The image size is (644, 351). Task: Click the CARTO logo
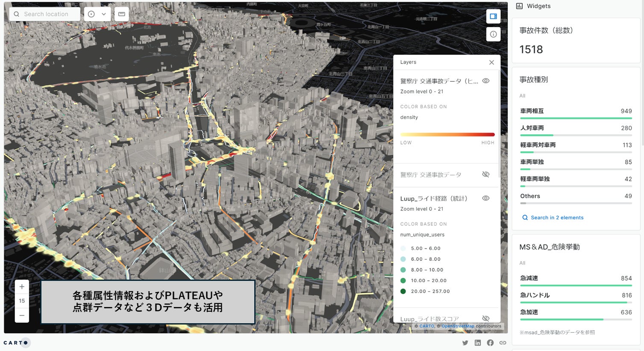tap(16, 343)
